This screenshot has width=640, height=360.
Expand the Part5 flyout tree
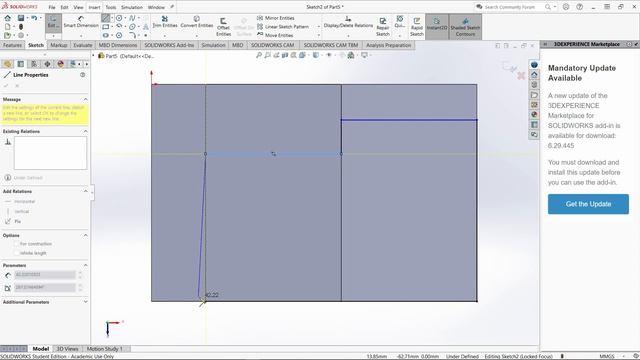(x=93, y=56)
